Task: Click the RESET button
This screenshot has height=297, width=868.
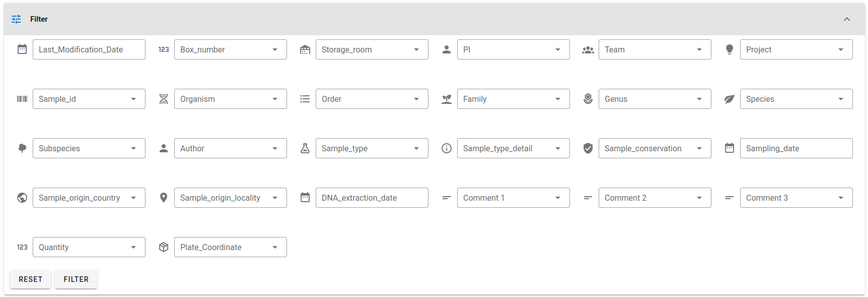Action: (x=31, y=279)
